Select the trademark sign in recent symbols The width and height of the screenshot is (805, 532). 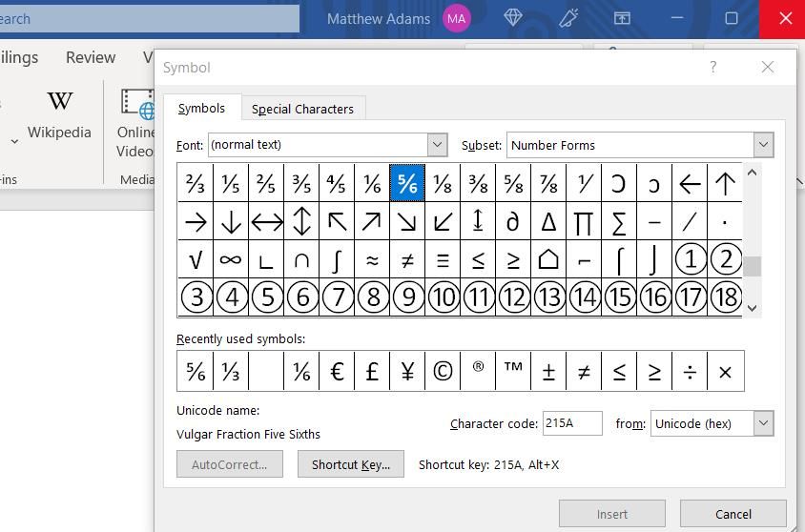pyautogui.click(x=513, y=371)
